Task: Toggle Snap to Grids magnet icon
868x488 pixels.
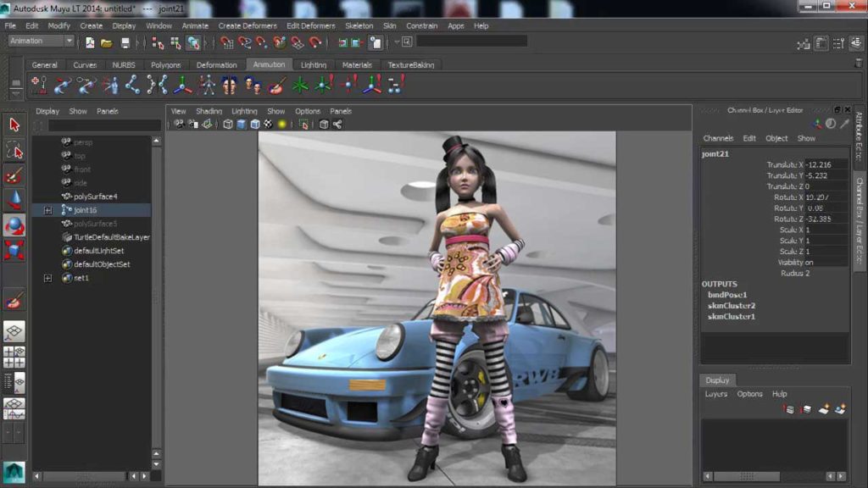Action: 226,42
